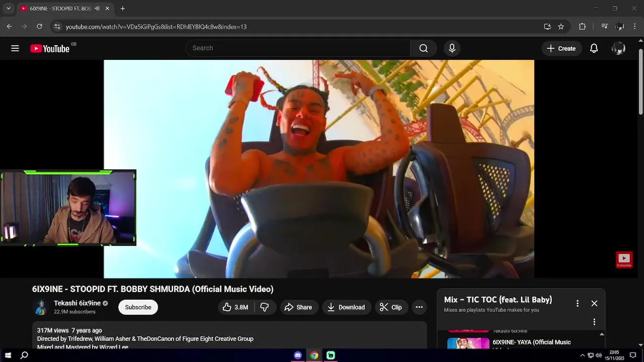
Task: Open a new browser tab
Action: tap(123, 9)
